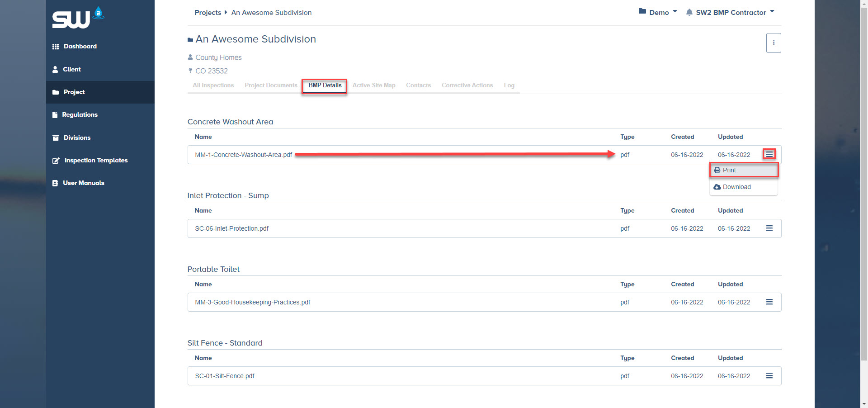
Task: Open hamburger menu for SC-06-Inlet-Protection.pdf
Action: pos(769,228)
